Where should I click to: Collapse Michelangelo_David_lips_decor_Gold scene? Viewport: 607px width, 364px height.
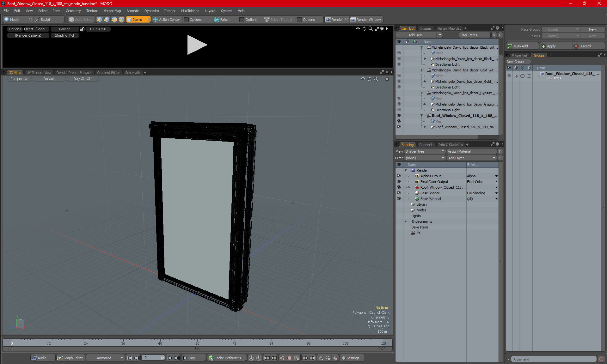(x=421, y=70)
